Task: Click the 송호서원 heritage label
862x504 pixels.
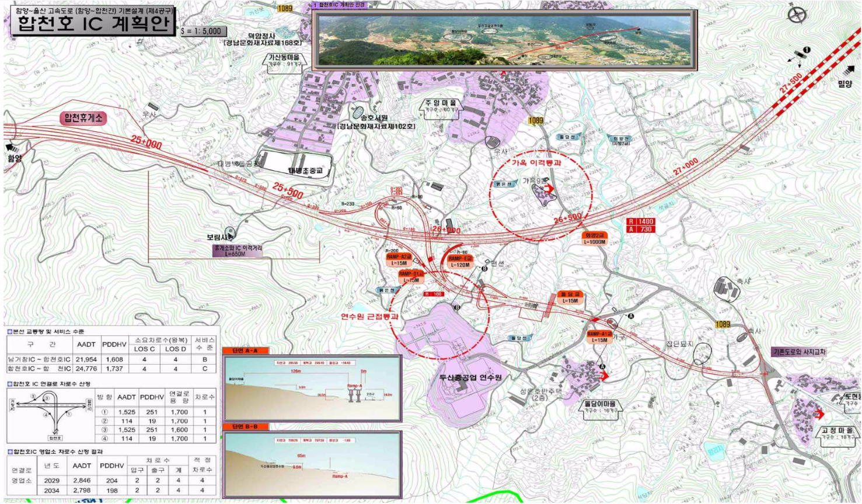Action: click(x=377, y=122)
